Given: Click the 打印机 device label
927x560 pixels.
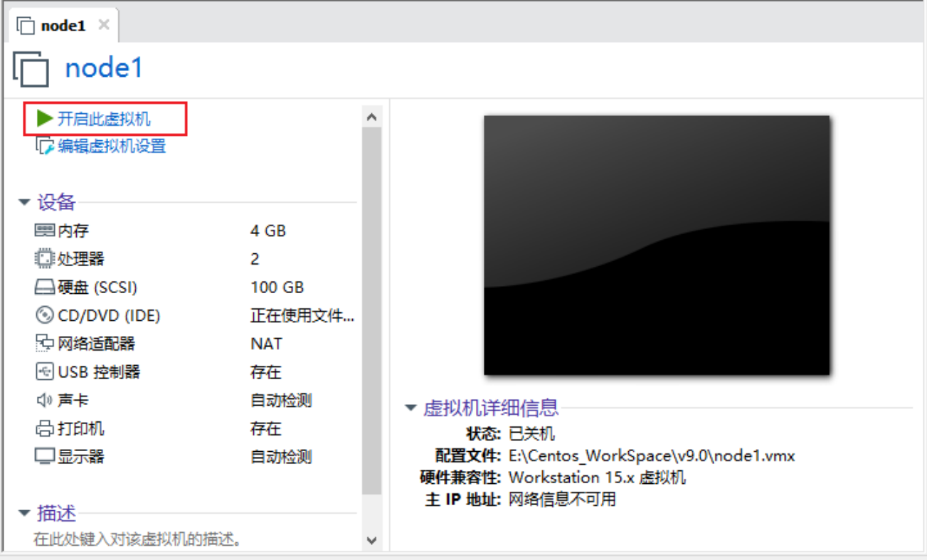Looking at the screenshot, I should [81, 428].
